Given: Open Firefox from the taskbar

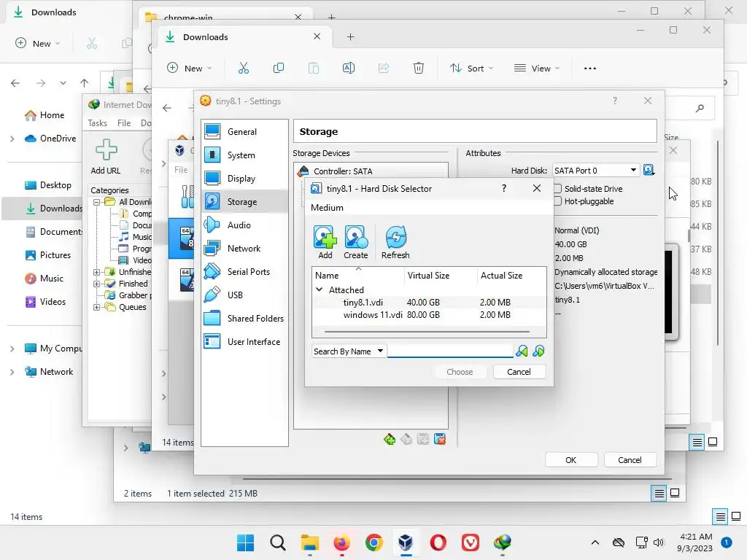Looking at the screenshot, I should pos(341,542).
